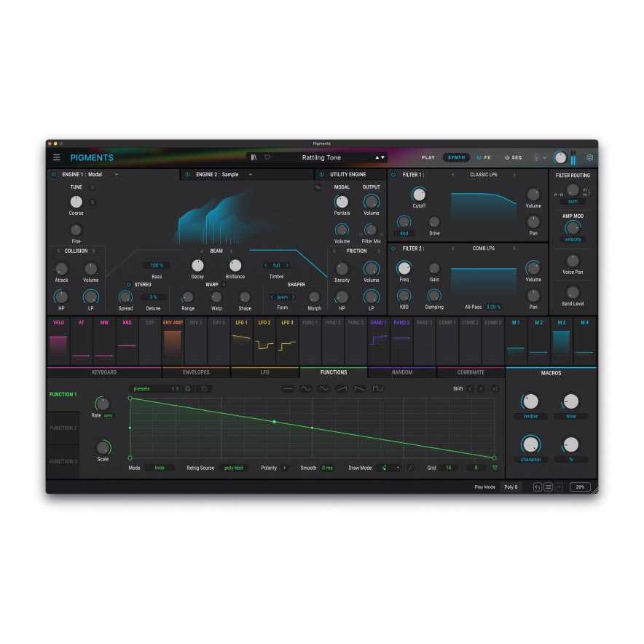Open the edit history list icon
Screen dimensions: 644x644
click(x=548, y=487)
